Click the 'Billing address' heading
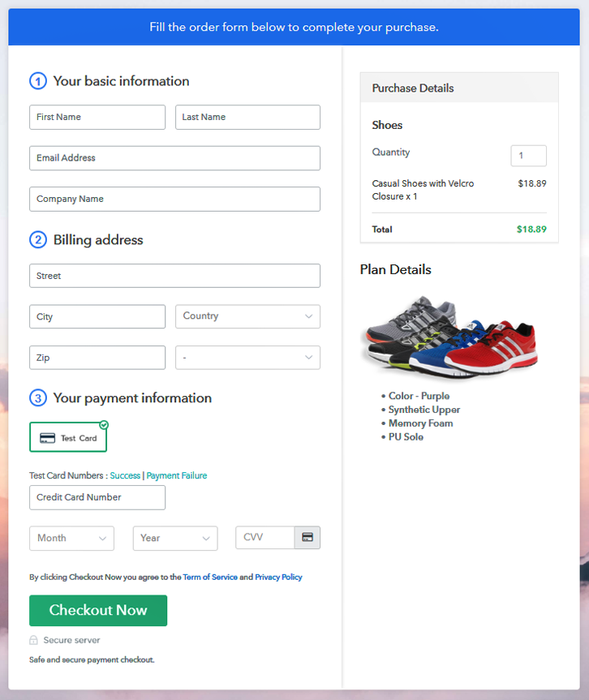The width and height of the screenshot is (589, 700). [98, 240]
